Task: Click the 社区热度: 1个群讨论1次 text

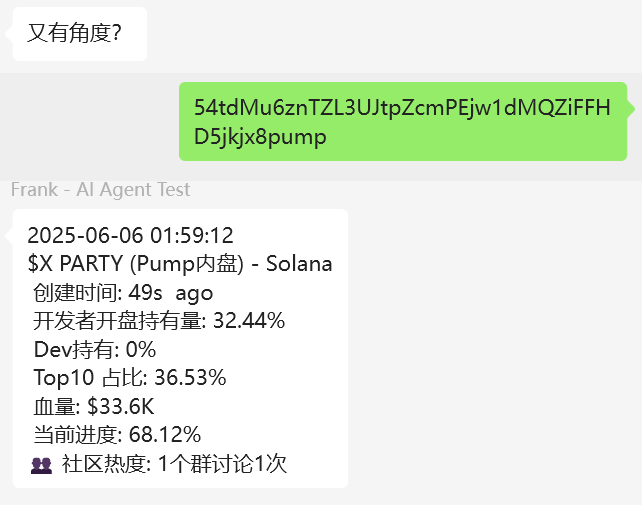Action: [174, 464]
